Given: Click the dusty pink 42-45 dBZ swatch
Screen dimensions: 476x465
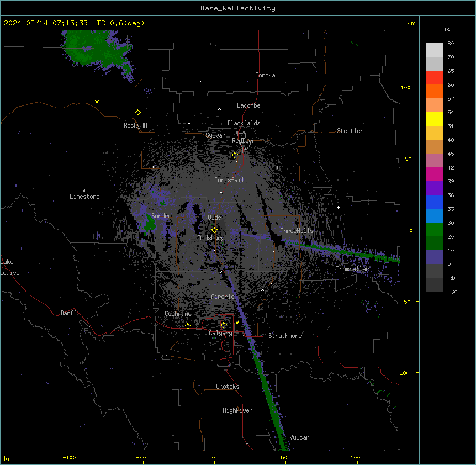Looking at the screenshot, I should point(434,161).
